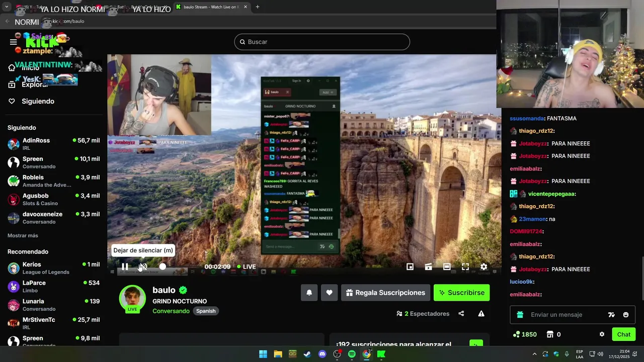Toggle the sidebar hamburger menu
Image resolution: width=644 pixels, height=362 pixels.
[14, 42]
